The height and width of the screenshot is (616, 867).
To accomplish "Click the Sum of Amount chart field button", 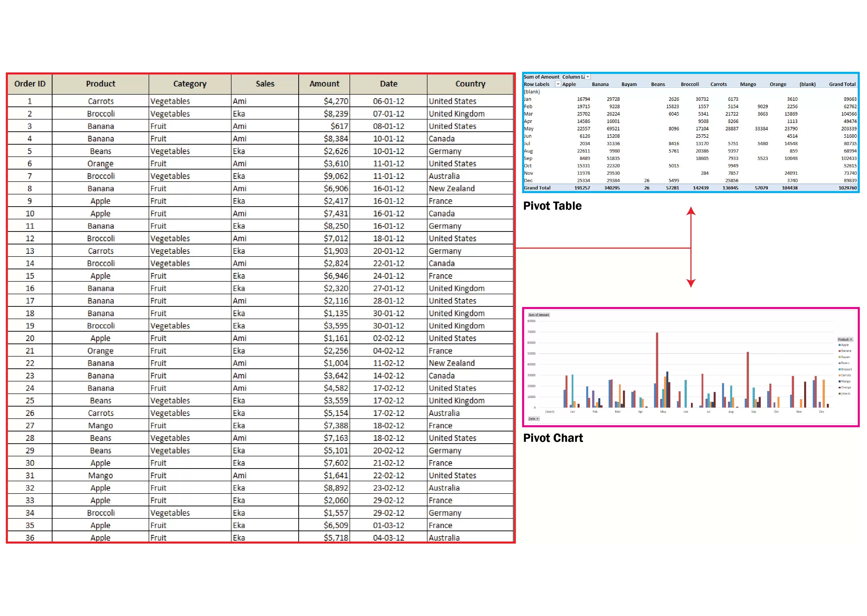I will [x=539, y=315].
